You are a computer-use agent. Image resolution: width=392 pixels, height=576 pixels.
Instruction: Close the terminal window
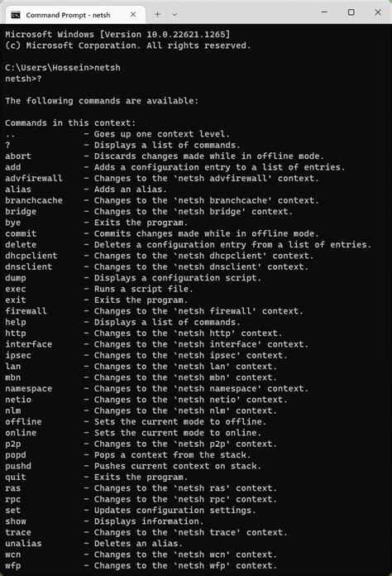click(378, 12)
